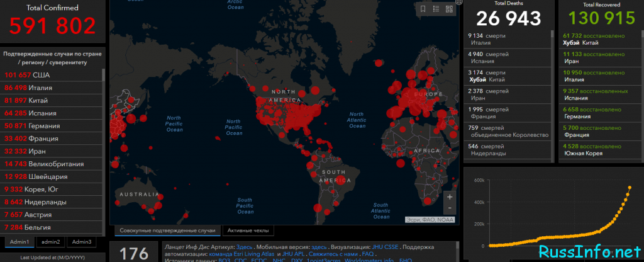Select the 81 897 Китай row
This screenshot has height=262, width=644.
pos(52,100)
